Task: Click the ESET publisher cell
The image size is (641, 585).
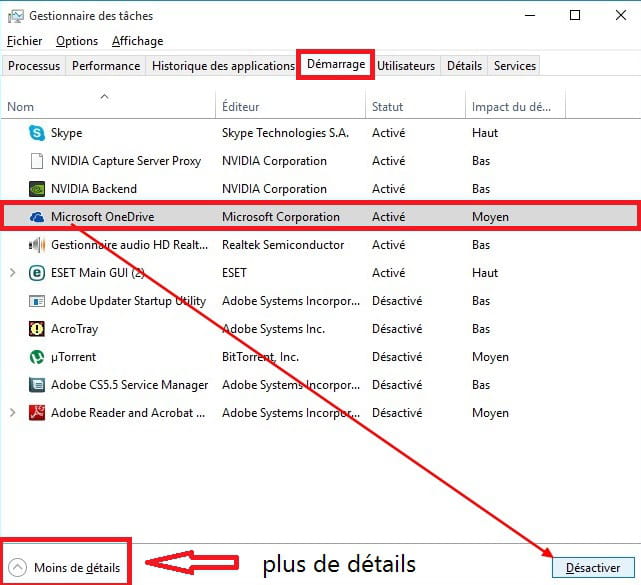Action: (x=234, y=273)
